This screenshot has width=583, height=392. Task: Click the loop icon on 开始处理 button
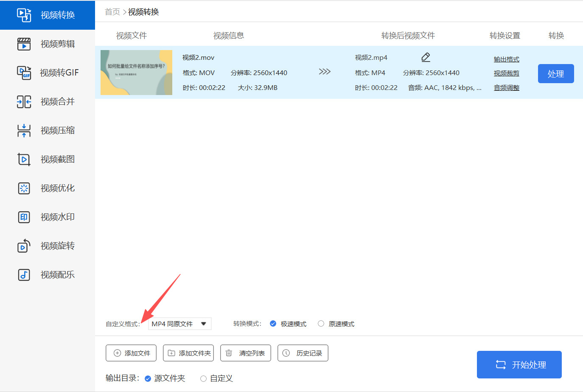point(501,364)
